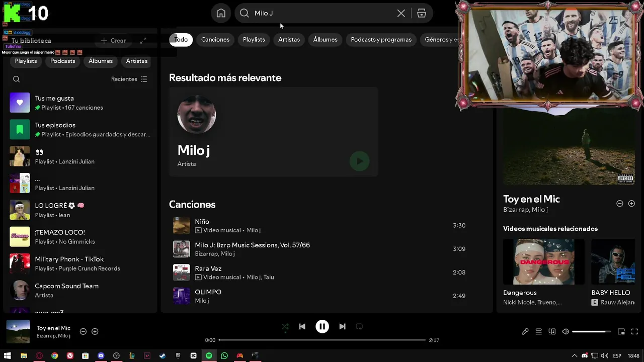Screen dimensions: 644x362
Task: Open 'Bizarrap, Milo j' artists link in right panel
Action: tap(525, 210)
